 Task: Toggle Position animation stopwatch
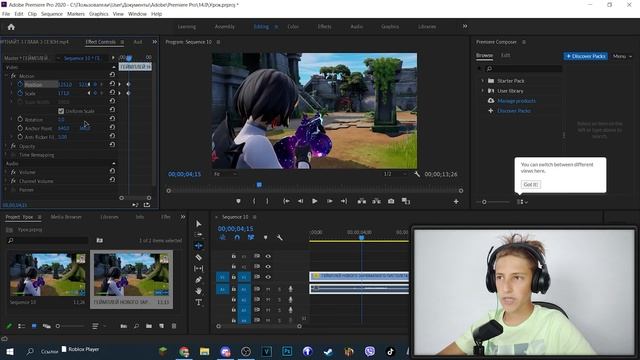tap(20, 84)
